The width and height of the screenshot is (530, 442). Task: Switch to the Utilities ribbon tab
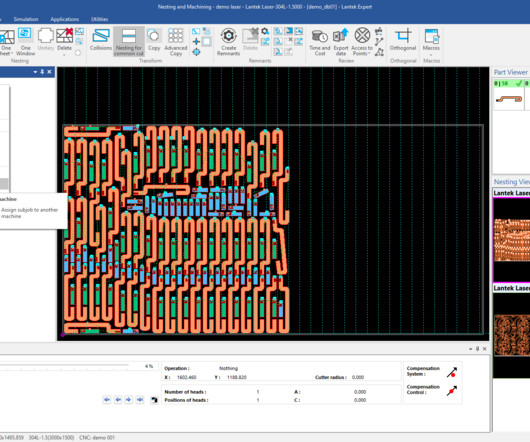click(x=100, y=19)
